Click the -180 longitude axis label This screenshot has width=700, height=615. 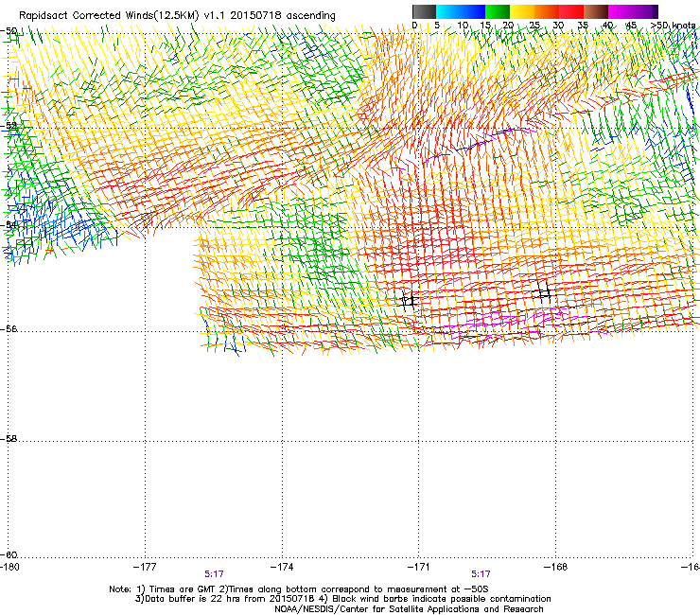click(x=9, y=567)
